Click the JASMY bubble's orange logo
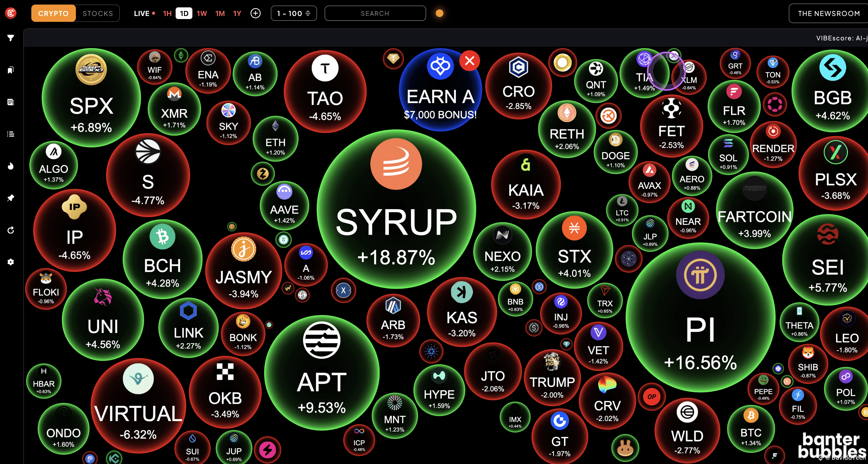 coord(243,249)
